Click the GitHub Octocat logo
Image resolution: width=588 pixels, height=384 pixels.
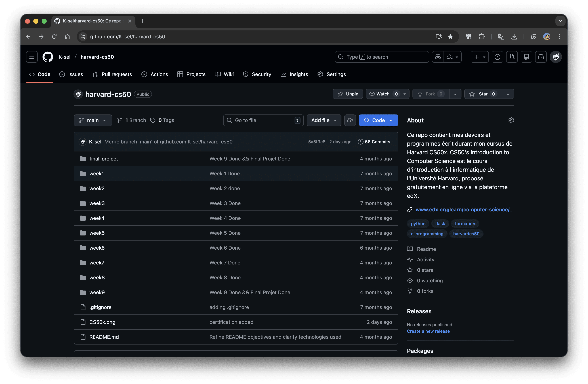pyautogui.click(x=48, y=57)
